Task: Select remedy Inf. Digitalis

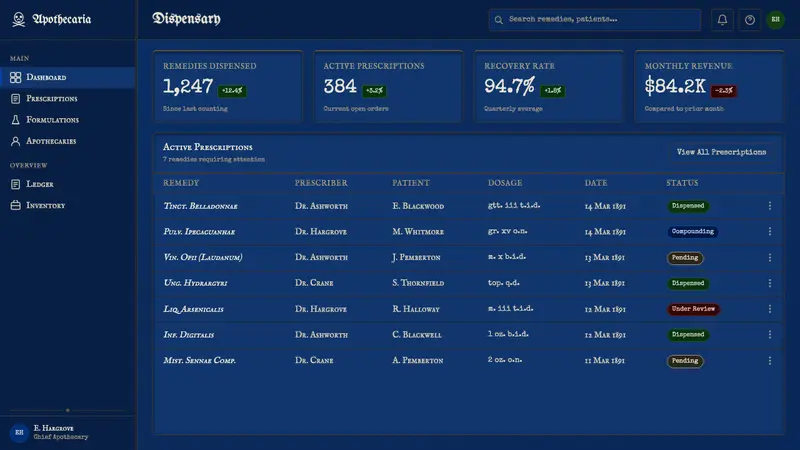Action: point(189,335)
